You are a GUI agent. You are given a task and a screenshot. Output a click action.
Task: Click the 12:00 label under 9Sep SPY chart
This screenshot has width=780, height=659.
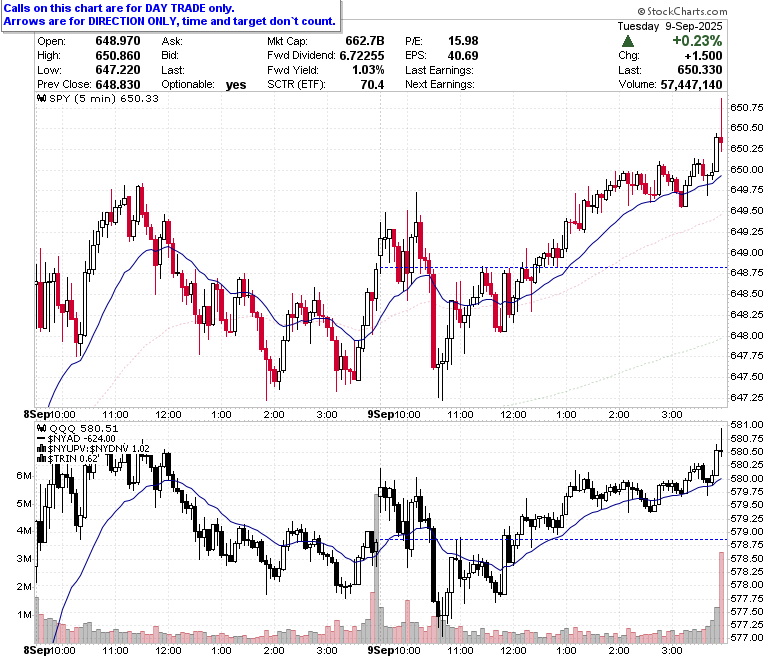(x=513, y=414)
